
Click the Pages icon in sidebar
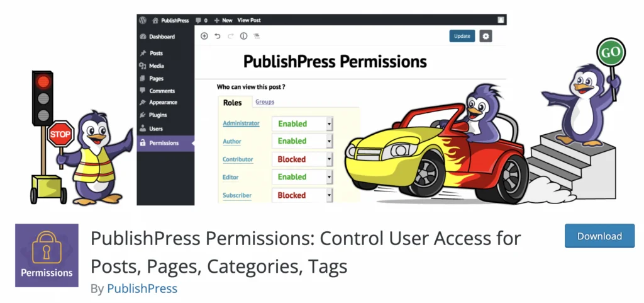(143, 78)
